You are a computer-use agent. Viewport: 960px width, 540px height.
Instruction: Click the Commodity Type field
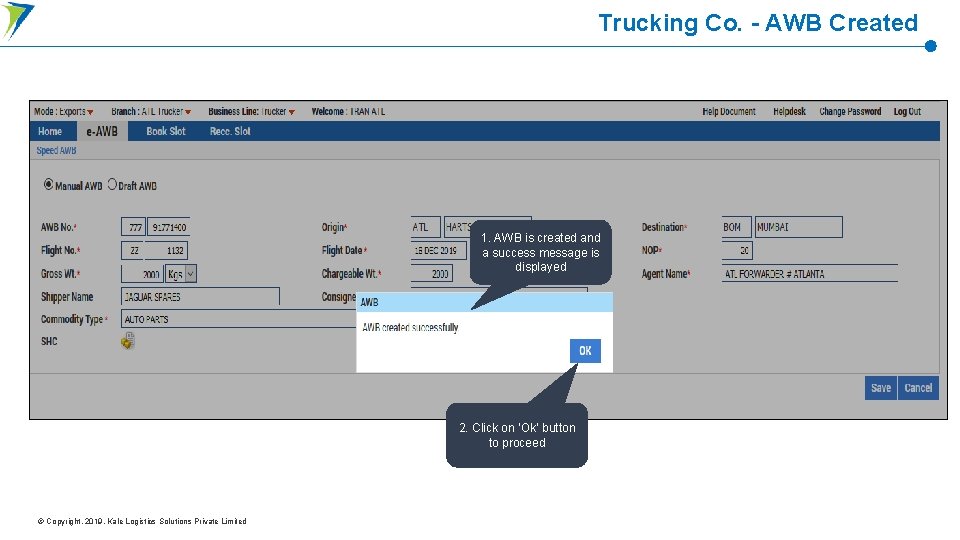pyautogui.click(x=239, y=319)
